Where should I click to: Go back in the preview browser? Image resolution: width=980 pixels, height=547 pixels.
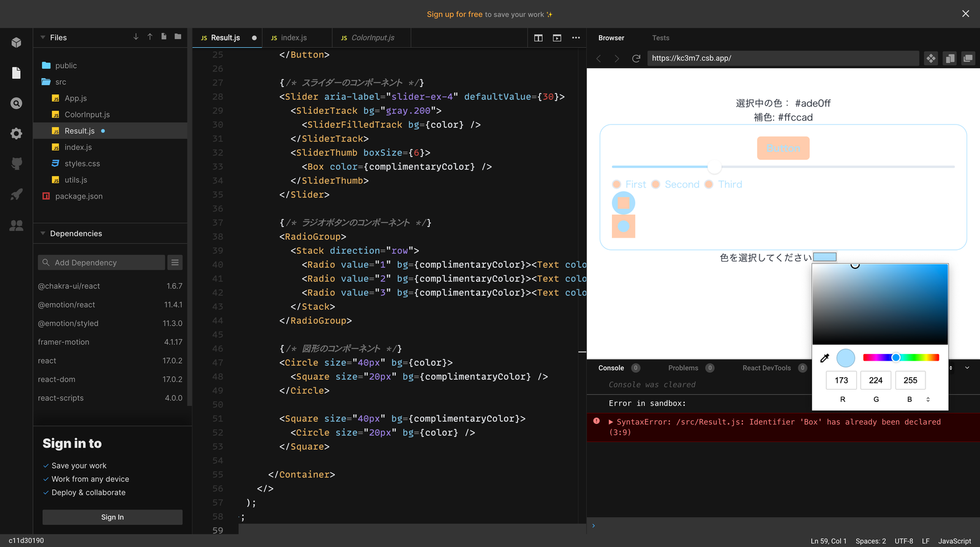[599, 58]
